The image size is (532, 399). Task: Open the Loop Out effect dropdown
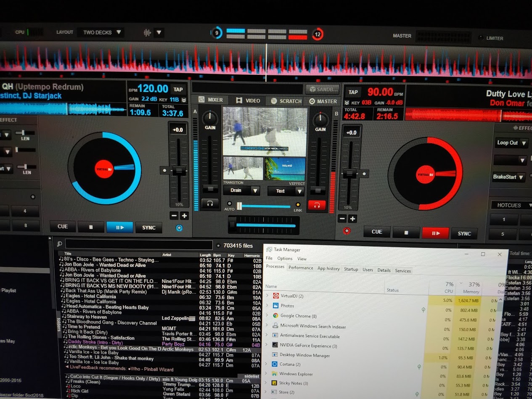pos(511,143)
